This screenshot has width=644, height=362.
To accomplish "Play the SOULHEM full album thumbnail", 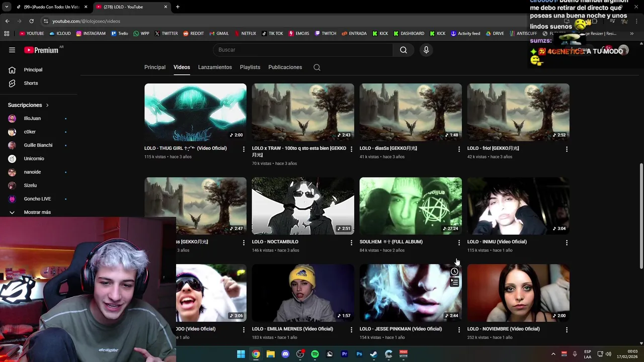I will [411, 206].
